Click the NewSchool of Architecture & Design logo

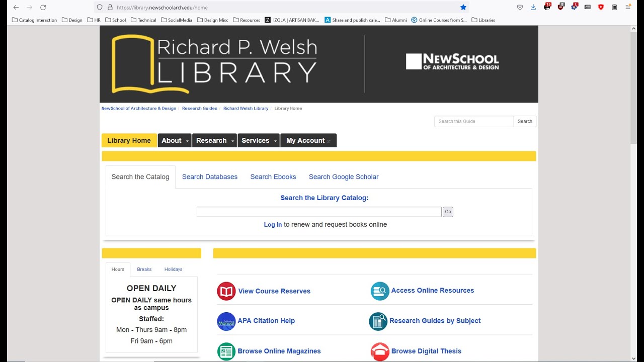[452, 61]
